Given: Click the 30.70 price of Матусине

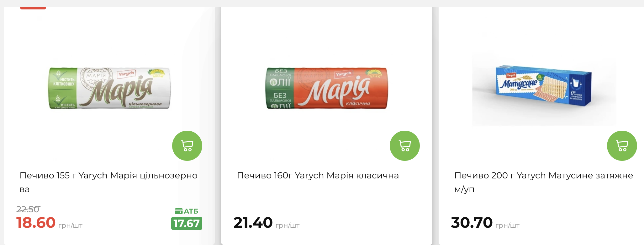Looking at the screenshot, I should point(472,223).
